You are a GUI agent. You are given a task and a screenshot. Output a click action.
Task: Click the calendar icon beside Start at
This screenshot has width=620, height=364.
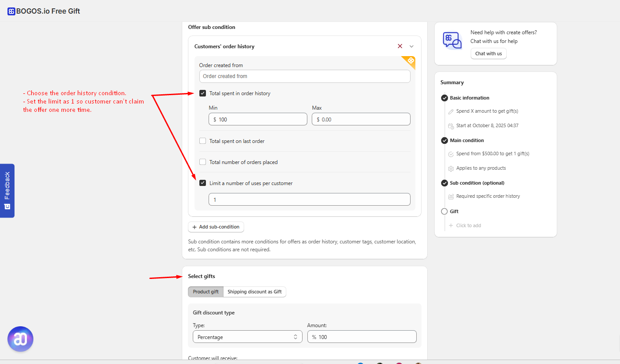(451, 126)
